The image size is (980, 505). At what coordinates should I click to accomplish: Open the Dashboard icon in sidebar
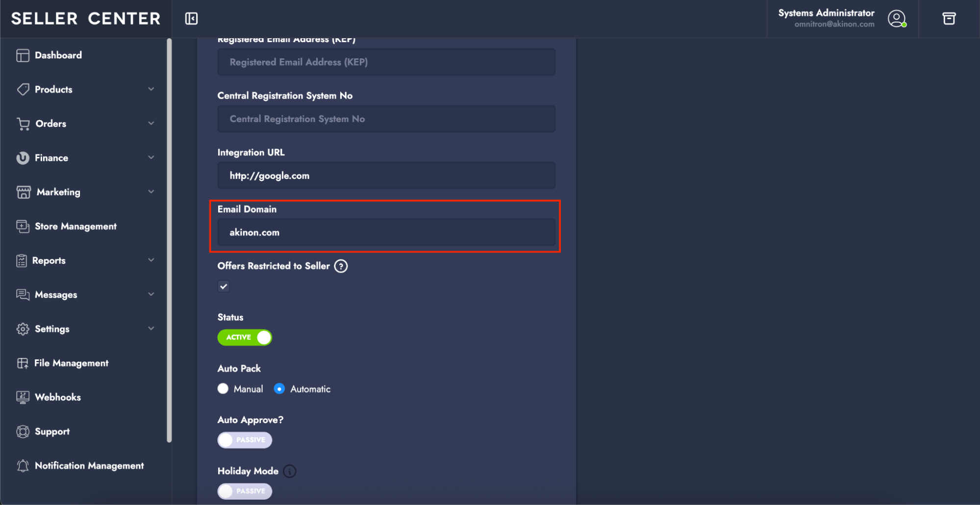[23, 55]
